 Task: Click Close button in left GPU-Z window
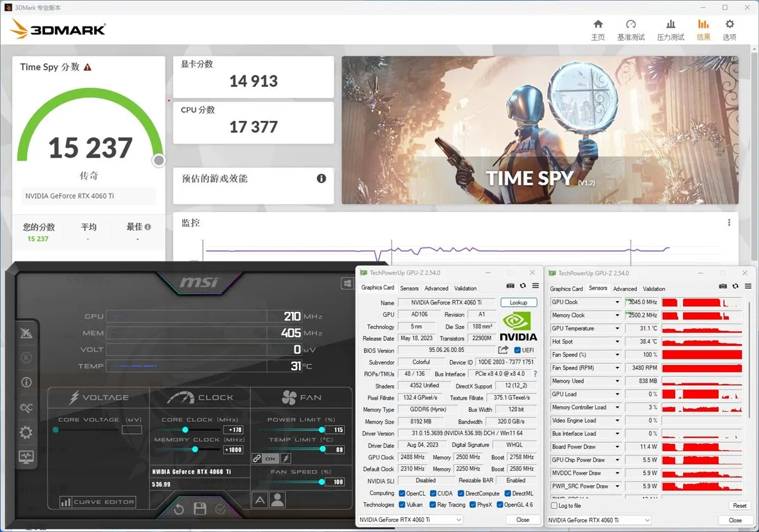[522, 520]
